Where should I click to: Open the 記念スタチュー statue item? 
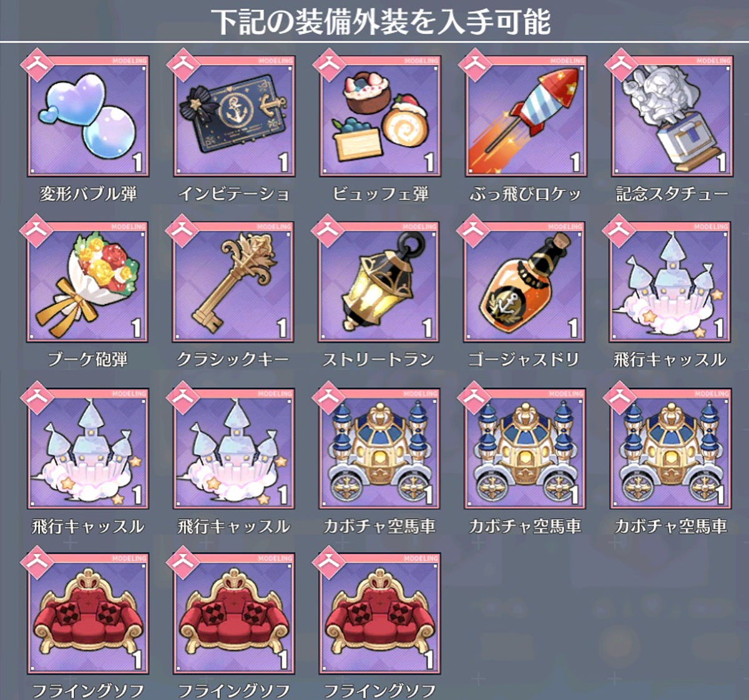[671, 116]
